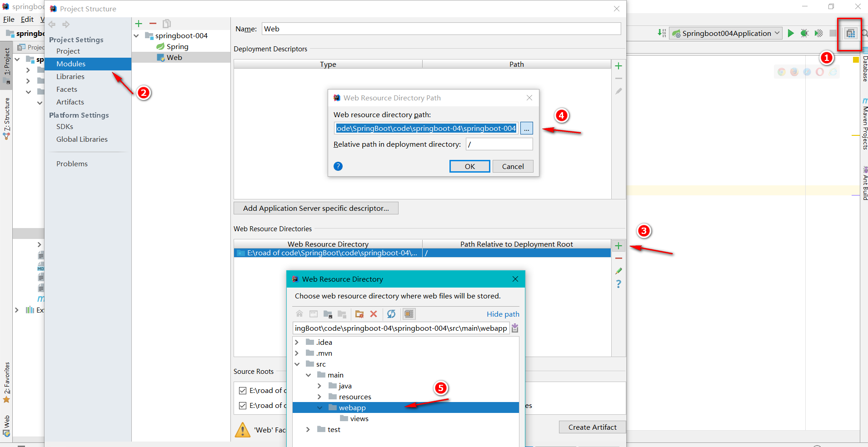
Task: Open the File menu
Action: pos(9,19)
